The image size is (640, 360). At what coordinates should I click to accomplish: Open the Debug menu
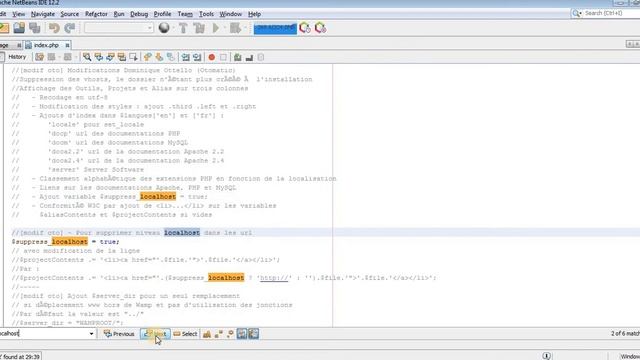139,14
